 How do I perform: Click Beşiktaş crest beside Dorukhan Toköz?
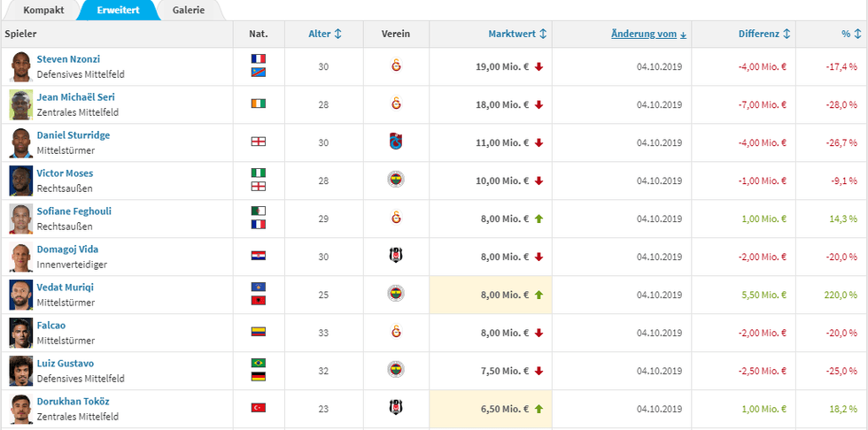tap(396, 408)
